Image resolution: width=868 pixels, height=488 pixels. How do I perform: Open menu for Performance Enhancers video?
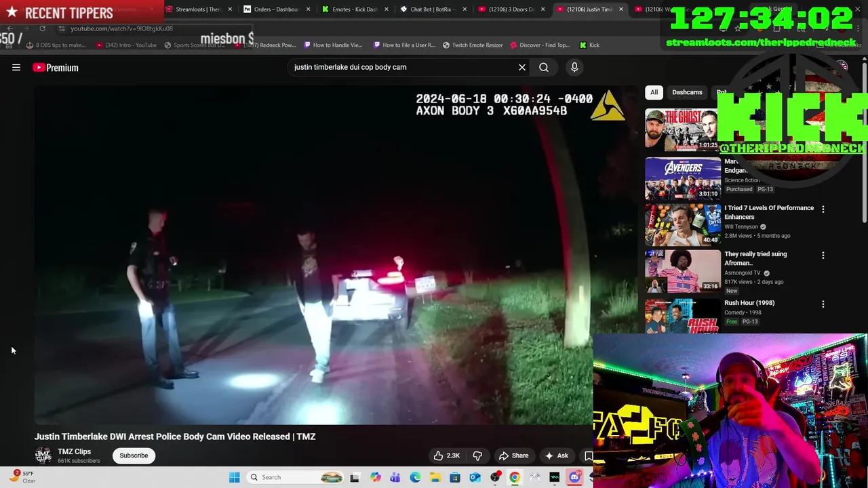tap(823, 209)
